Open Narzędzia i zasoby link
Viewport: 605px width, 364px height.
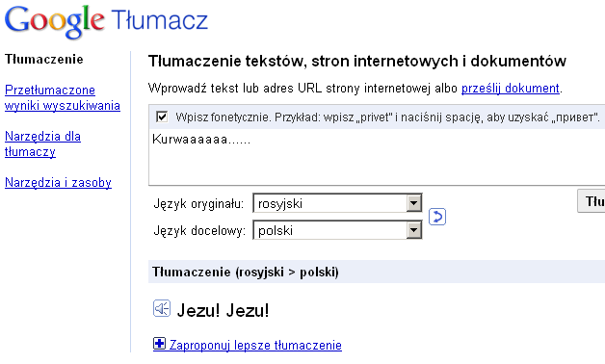point(58,182)
